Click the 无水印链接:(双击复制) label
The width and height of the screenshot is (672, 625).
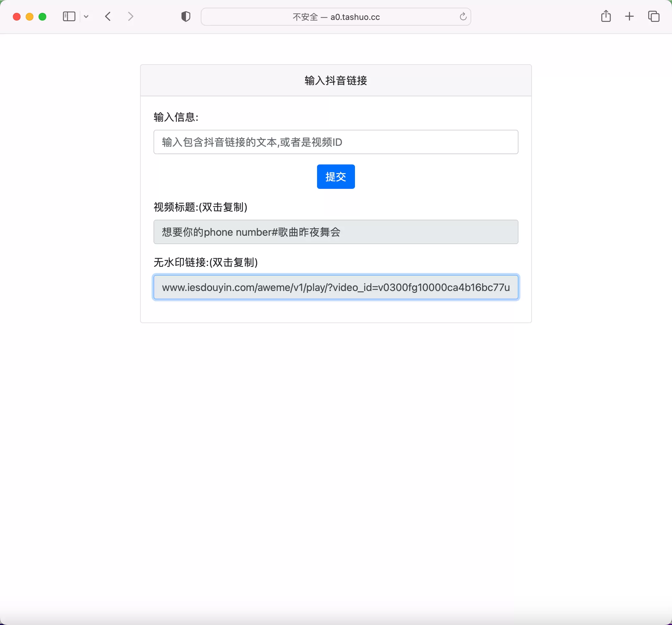point(206,262)
